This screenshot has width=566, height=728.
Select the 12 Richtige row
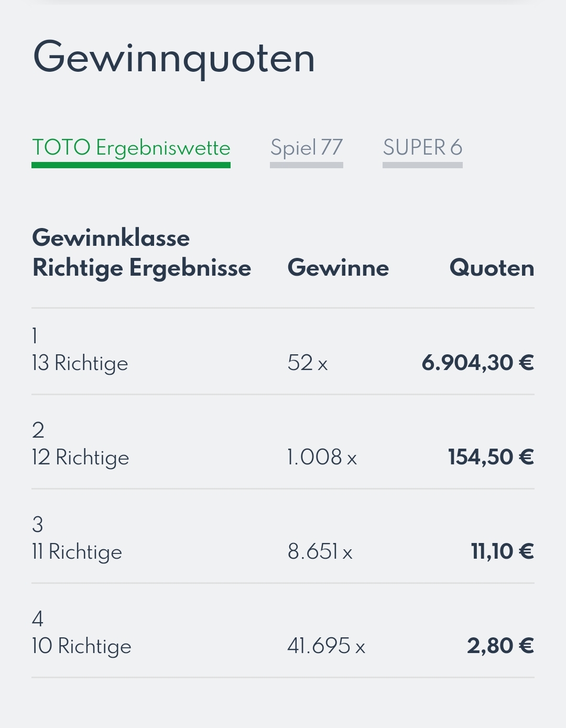point(283,442)
